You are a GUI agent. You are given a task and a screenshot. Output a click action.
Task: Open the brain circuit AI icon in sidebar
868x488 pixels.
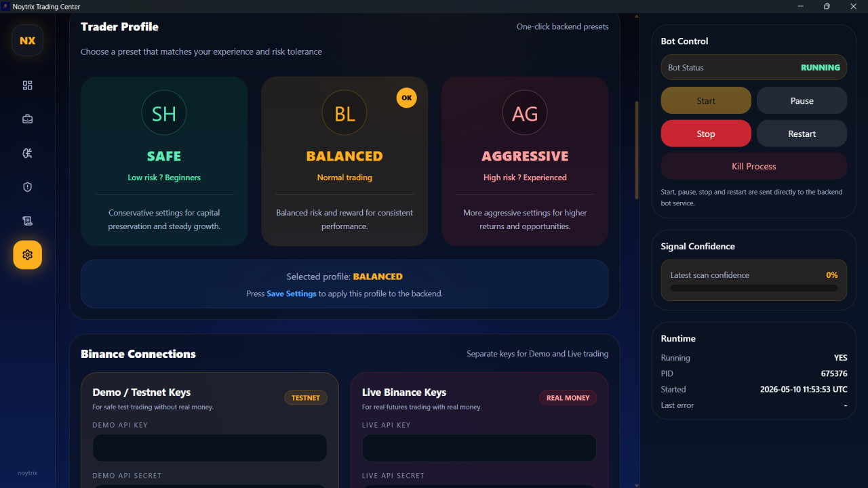tap(27, 153)
